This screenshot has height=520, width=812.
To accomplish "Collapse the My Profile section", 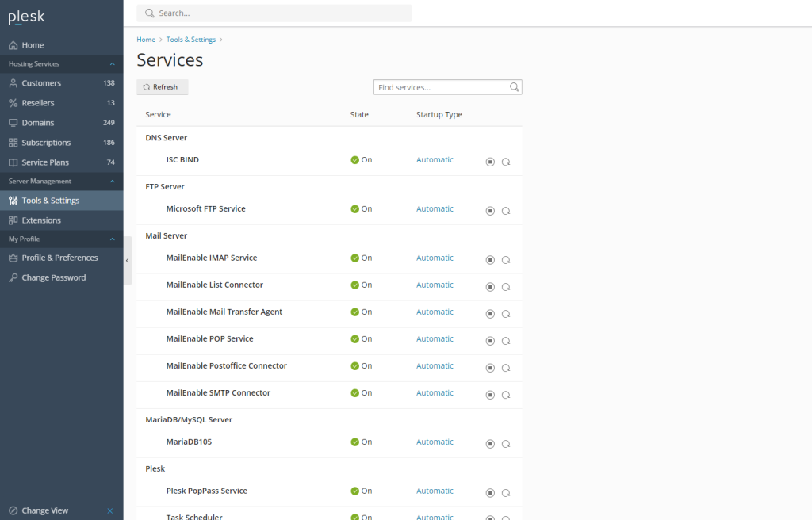I will click(x=112, y=239).
